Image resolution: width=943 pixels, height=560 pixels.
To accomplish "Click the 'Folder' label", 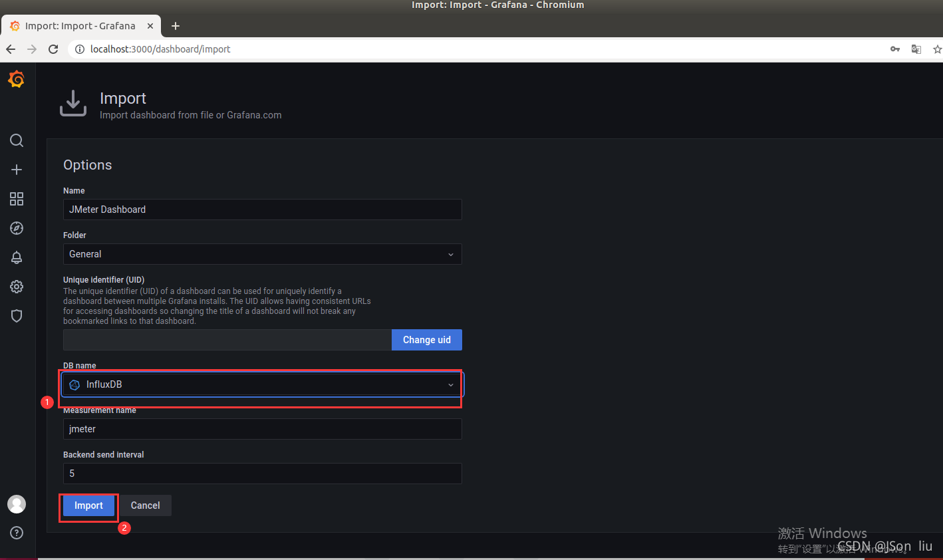I will [74, 235].
